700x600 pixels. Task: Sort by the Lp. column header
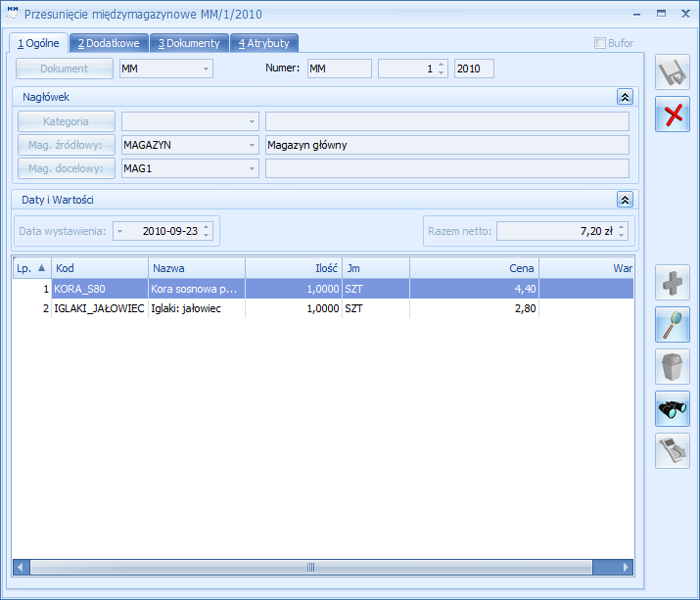[31, 268]
